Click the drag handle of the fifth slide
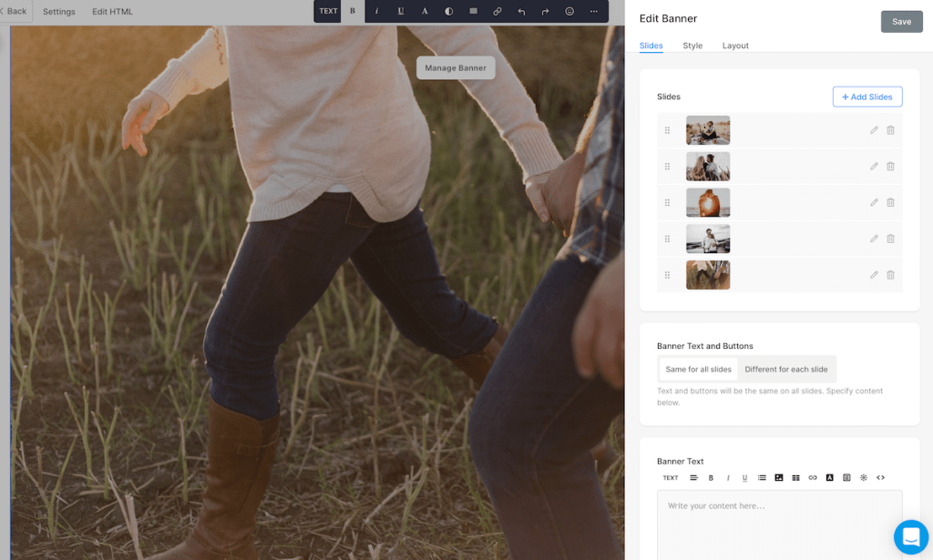Screen dimensions: 933x560 pos(667,275)
